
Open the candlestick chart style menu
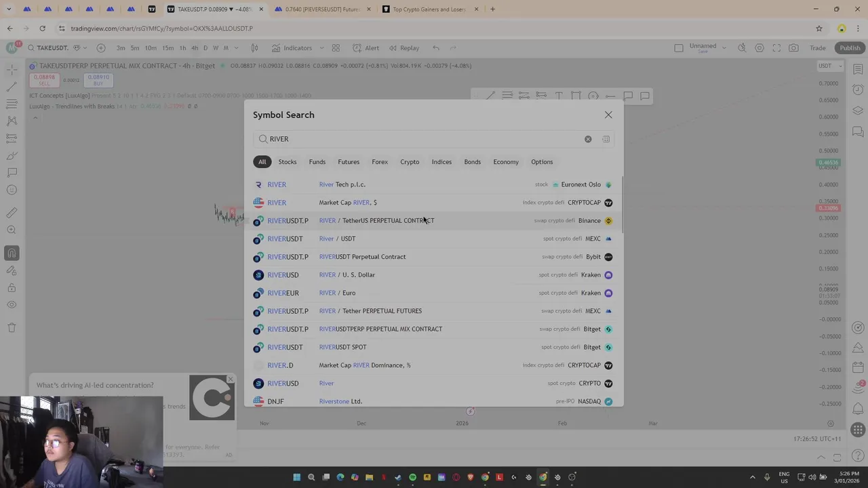pos(254,48)
